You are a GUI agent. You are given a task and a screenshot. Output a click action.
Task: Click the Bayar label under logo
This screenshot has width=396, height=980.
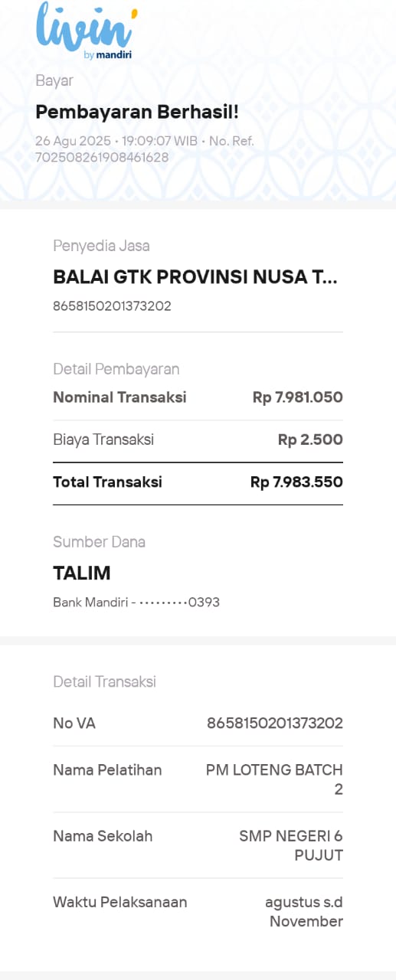pos(54,81)
